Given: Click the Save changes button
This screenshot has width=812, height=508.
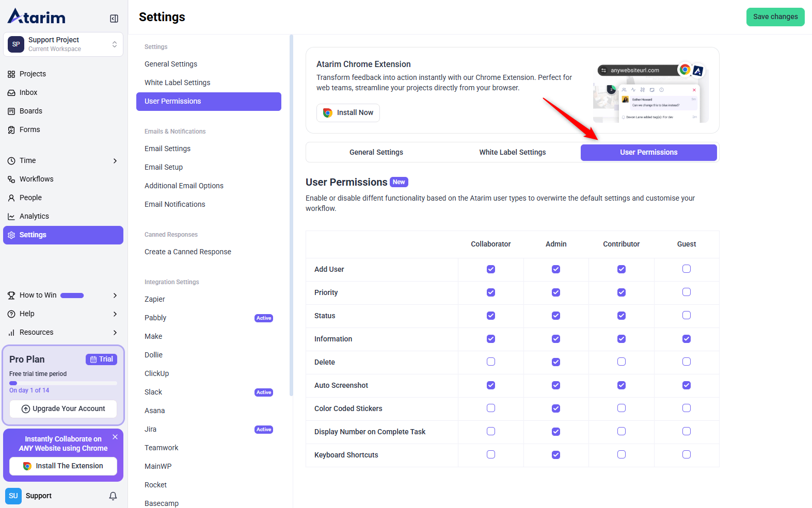Looking at the screenshot, I should [775, 17].
